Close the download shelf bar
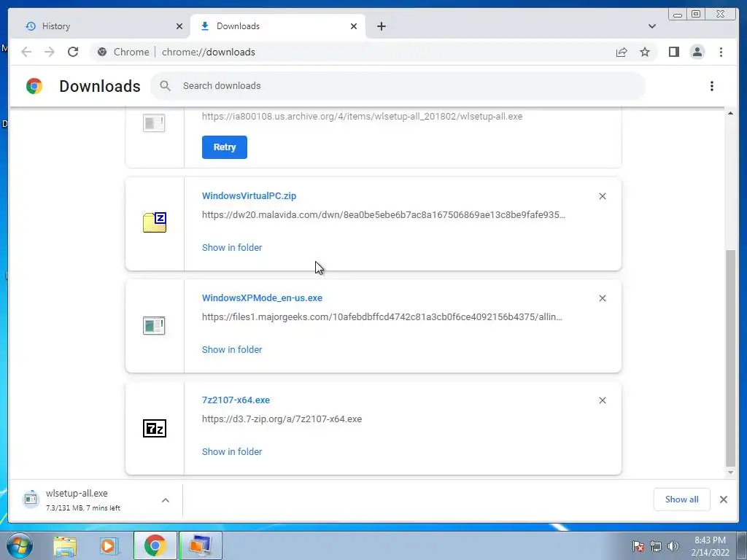The image size is (747, 560). pos(723,499)
